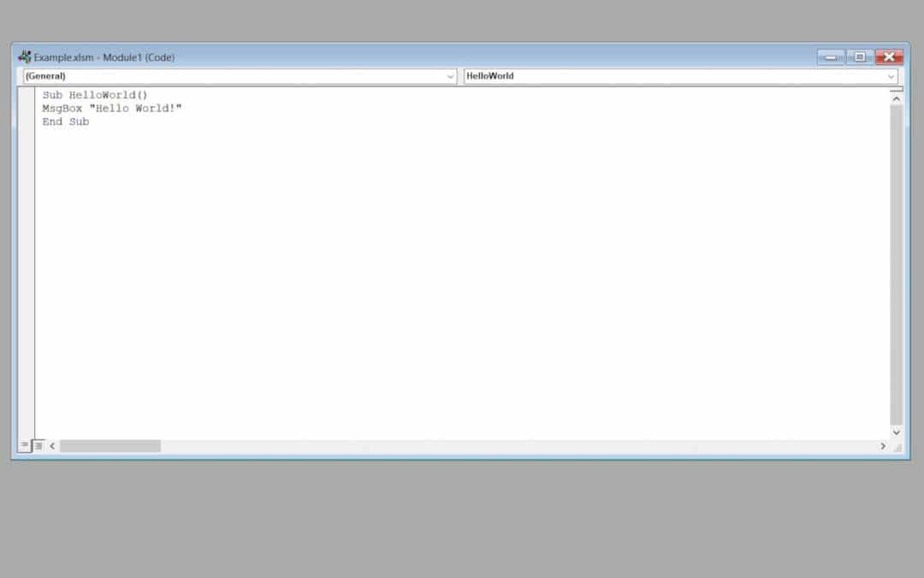Expand the procedure list using its arrow
The width and height of the screenshot is (924, 578).
click(x=892, y=76)
